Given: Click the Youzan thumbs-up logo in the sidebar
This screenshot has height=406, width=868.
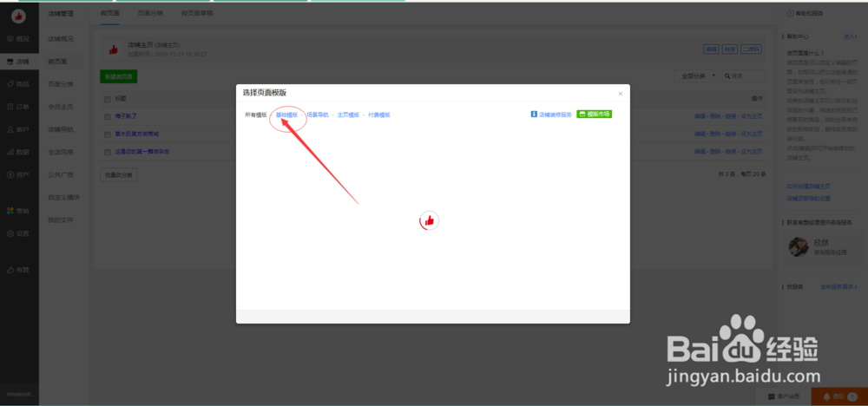Looking at the screenshot, I should 19,16.
